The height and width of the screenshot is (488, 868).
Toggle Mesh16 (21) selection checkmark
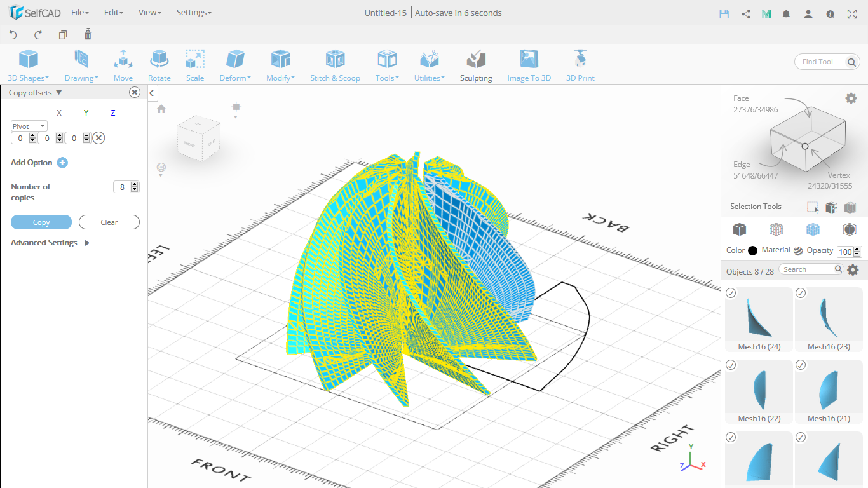coord(801,365)
